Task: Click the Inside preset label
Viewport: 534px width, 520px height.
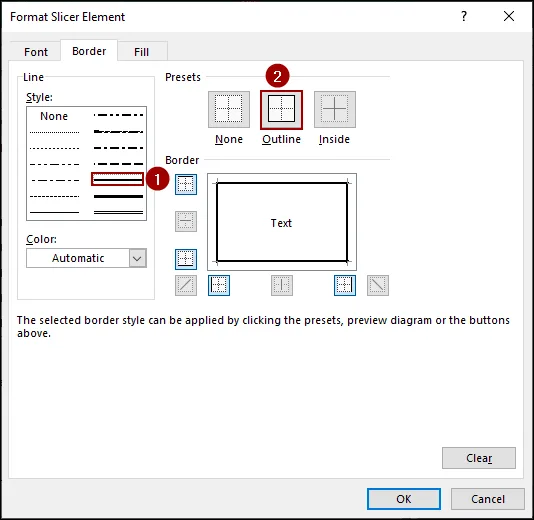Action: coord(334,139)
